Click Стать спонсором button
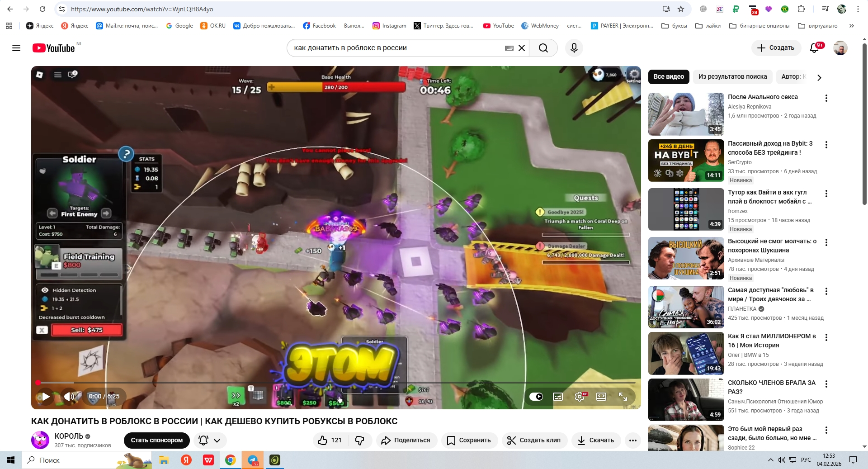The width and height of the screenshot is (868, 469). click(x=157, y=441)
